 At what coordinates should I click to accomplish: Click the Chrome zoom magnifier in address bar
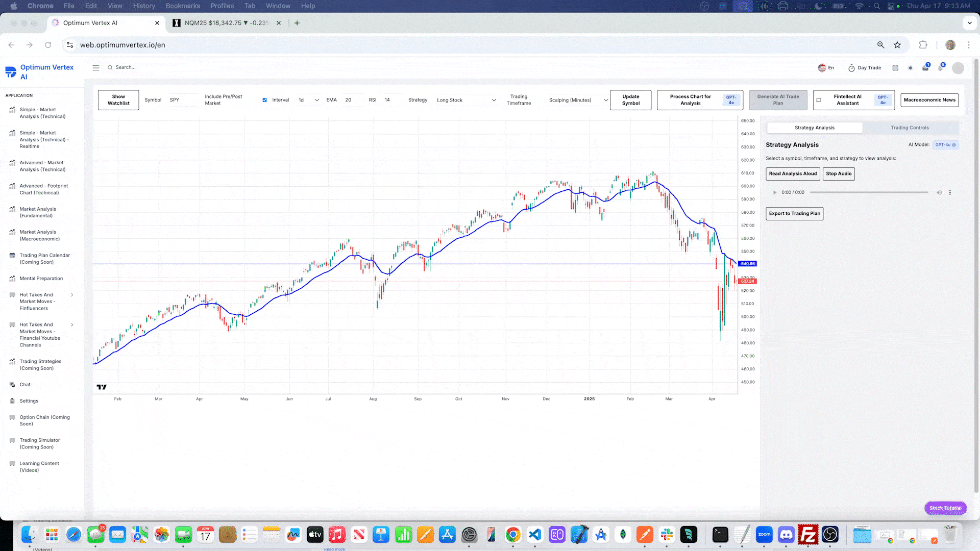[880, 45]
